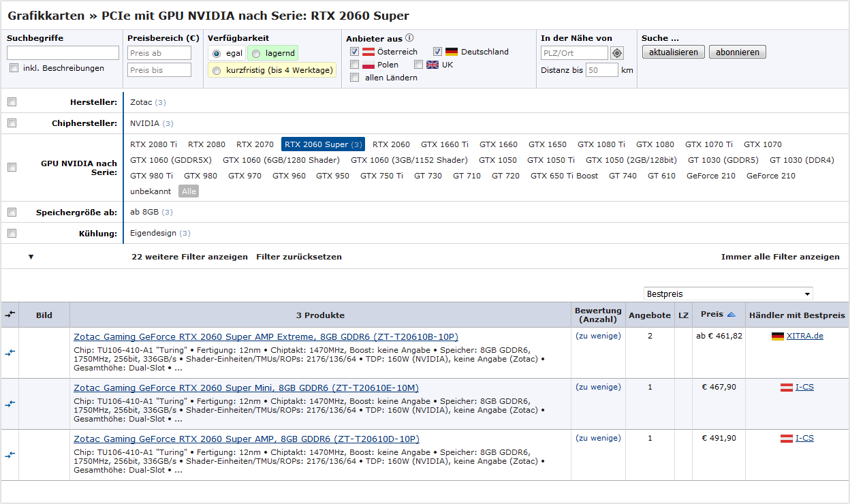
Task: Click Immer alle Filter anzeigen
Action: tap(781, 257)
